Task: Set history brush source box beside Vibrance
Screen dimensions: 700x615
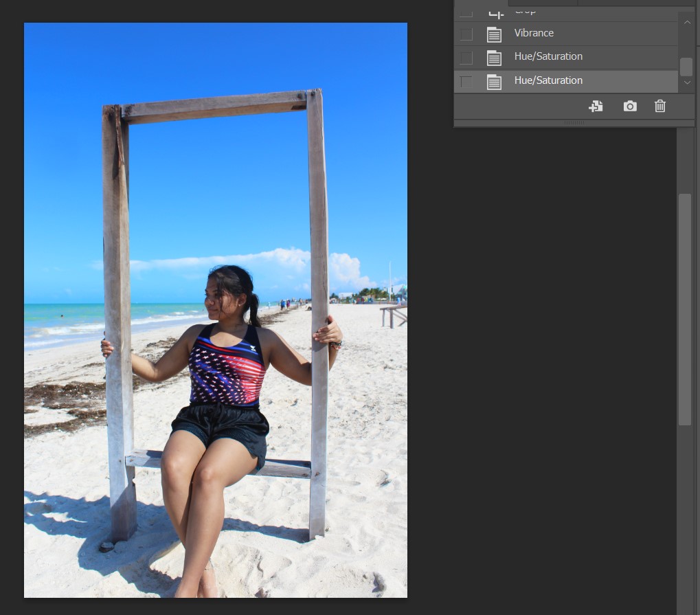Action: pyautogui.click(x=466, y=34)
